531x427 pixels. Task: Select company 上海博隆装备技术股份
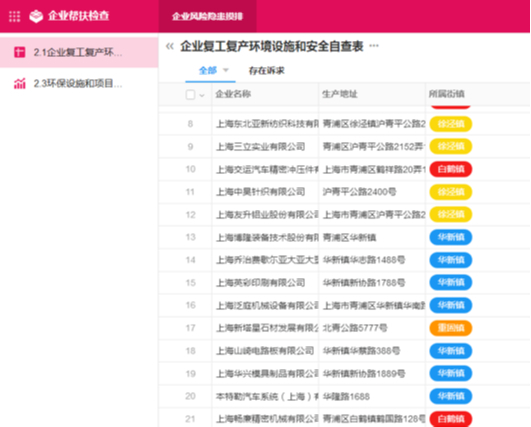pos(267,237)
